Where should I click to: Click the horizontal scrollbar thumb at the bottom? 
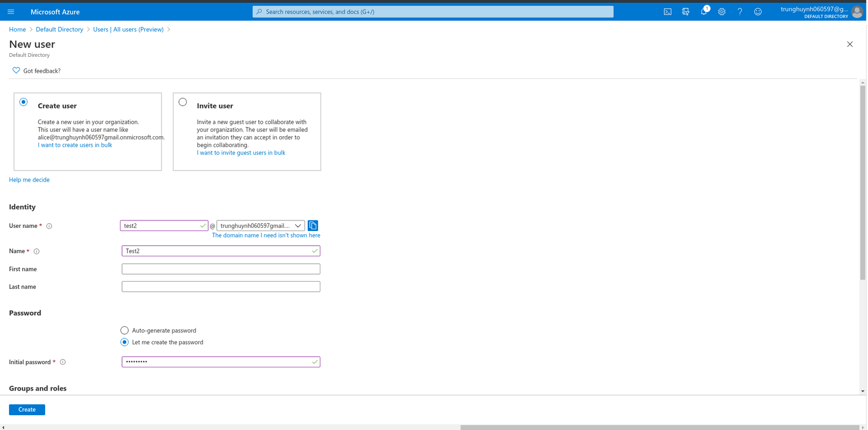660,427
